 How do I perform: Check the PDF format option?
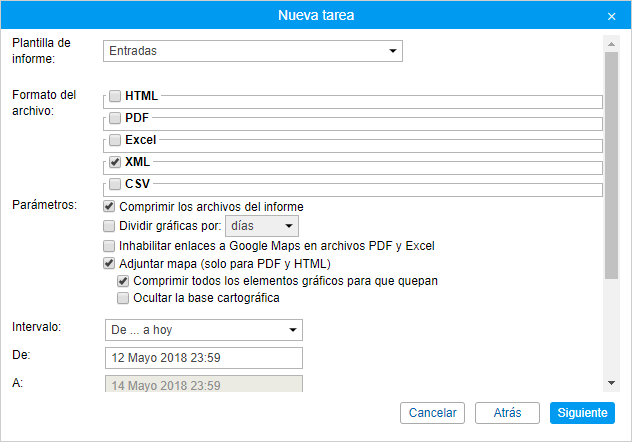pyautogui.click(x=115, y=118)
